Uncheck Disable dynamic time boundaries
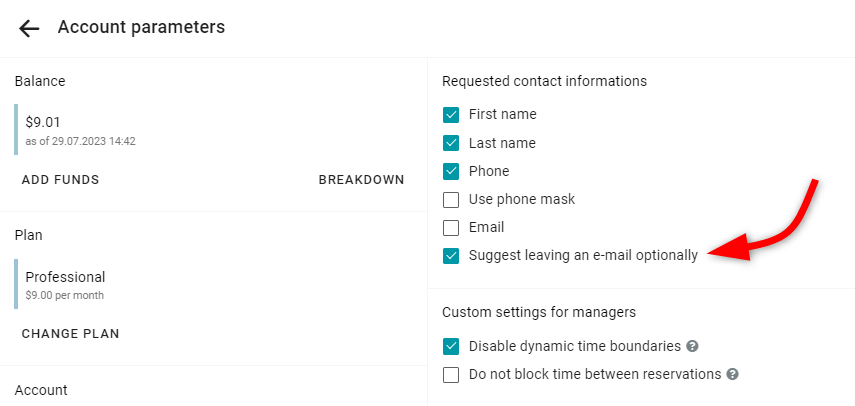 click(x=451, y=346)
